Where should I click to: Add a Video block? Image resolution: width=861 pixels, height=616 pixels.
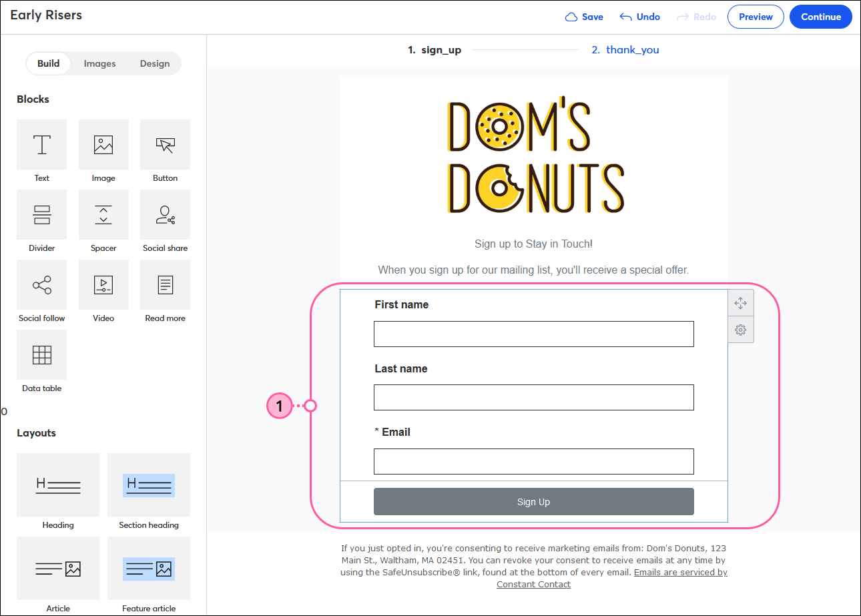coord(103,285)
